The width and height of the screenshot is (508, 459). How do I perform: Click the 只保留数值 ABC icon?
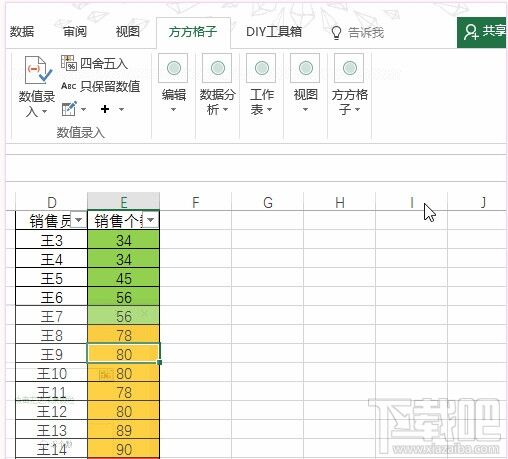pos(69,86)
